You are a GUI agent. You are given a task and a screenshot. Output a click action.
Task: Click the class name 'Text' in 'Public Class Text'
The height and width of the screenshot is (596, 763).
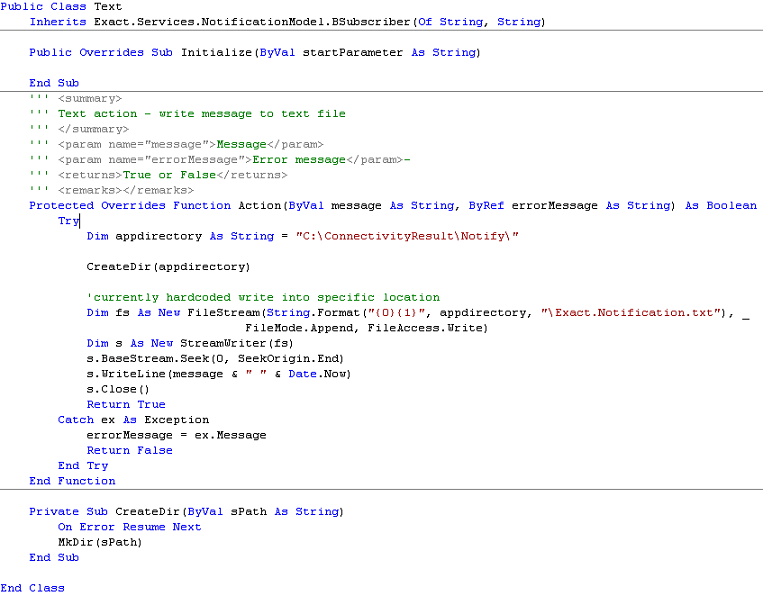(x=108, y=7)
